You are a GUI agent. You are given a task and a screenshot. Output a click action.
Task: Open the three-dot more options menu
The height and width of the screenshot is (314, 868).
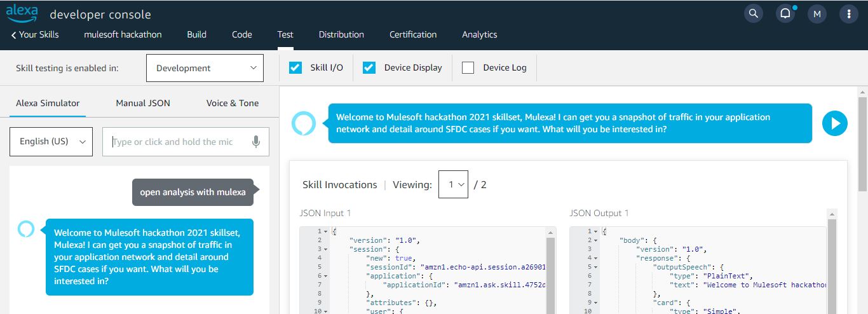(849, 13)
